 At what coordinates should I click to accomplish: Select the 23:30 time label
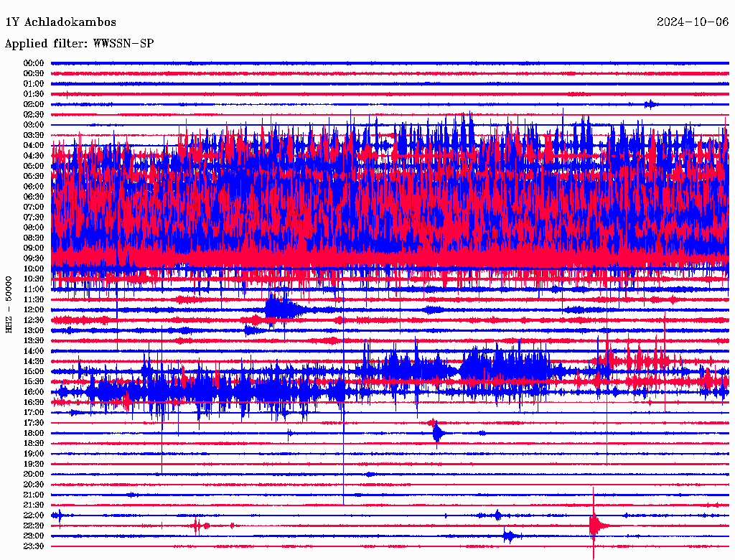34,546
